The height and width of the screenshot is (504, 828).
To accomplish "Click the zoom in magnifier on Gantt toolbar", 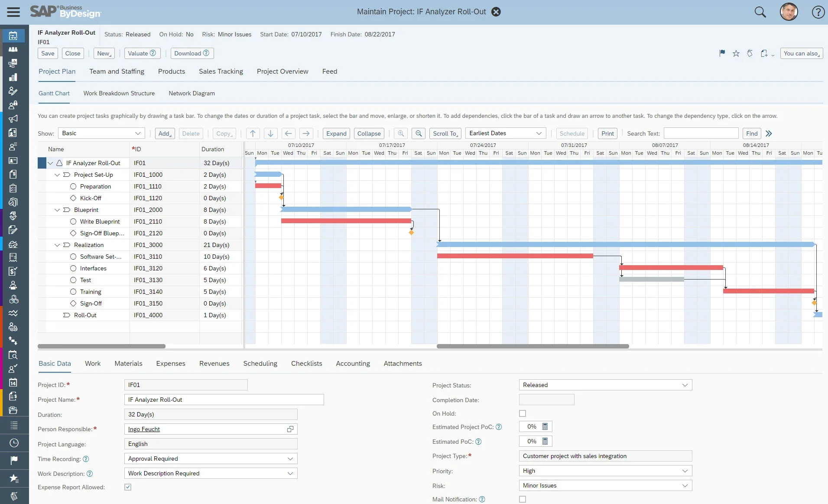I will 401,133.
